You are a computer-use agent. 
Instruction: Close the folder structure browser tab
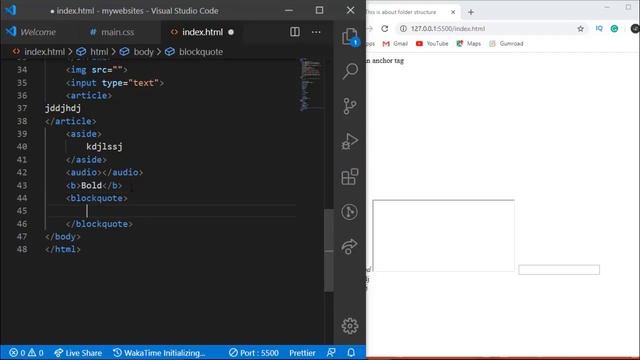(453, 12)
